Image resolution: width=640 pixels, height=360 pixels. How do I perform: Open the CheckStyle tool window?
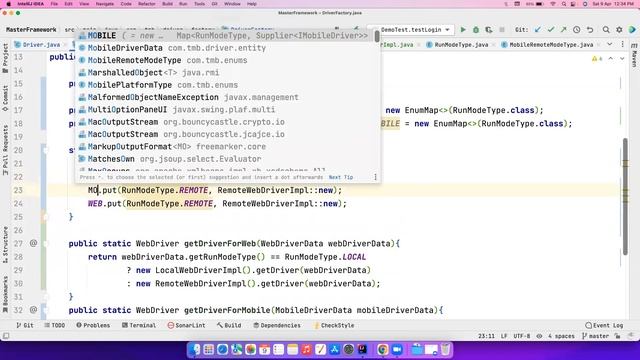coord(334,325)
